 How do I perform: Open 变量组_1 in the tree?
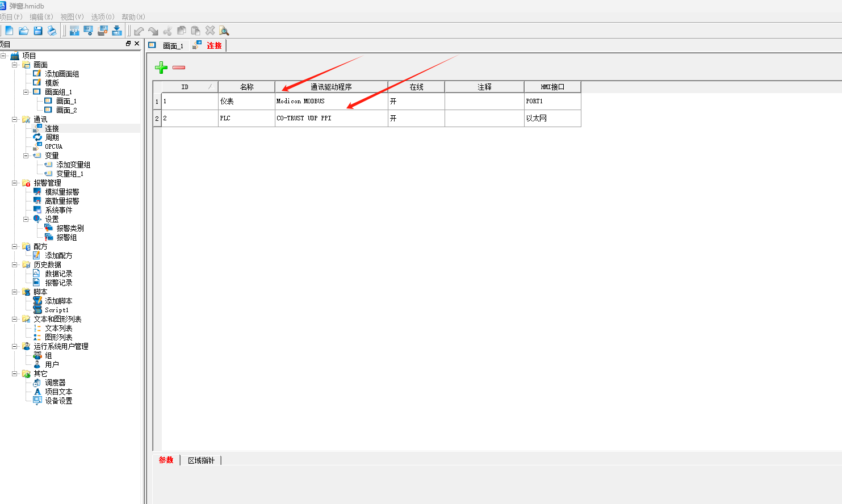click(x=70, y=174)
